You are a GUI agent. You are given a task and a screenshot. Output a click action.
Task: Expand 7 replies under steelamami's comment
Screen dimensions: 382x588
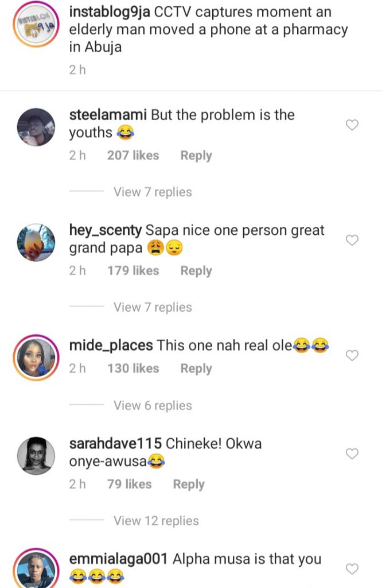(x=153, y=192)
